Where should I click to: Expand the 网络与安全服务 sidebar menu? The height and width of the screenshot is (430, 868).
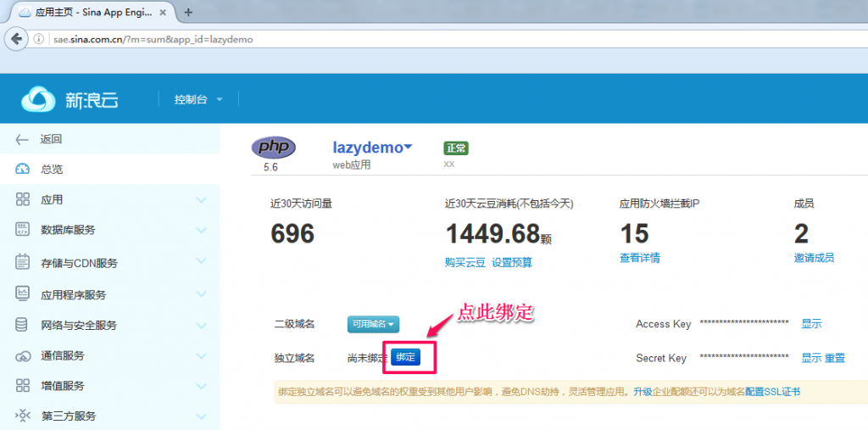point(201,326)
